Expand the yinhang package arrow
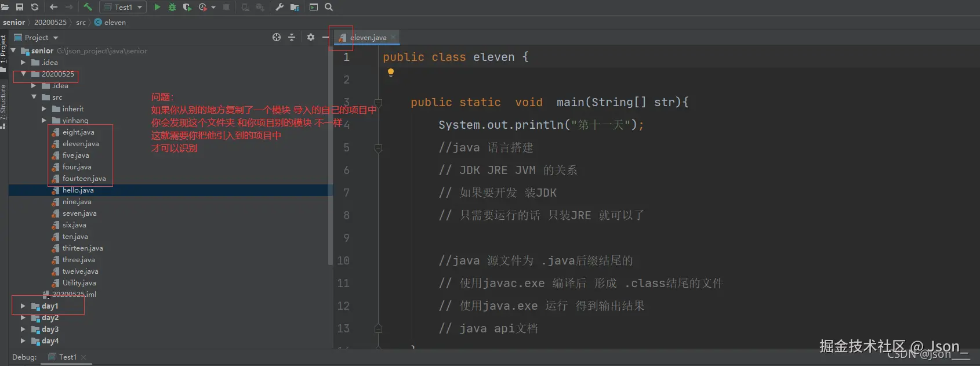 pyautogui.click(x=44, y=121)
